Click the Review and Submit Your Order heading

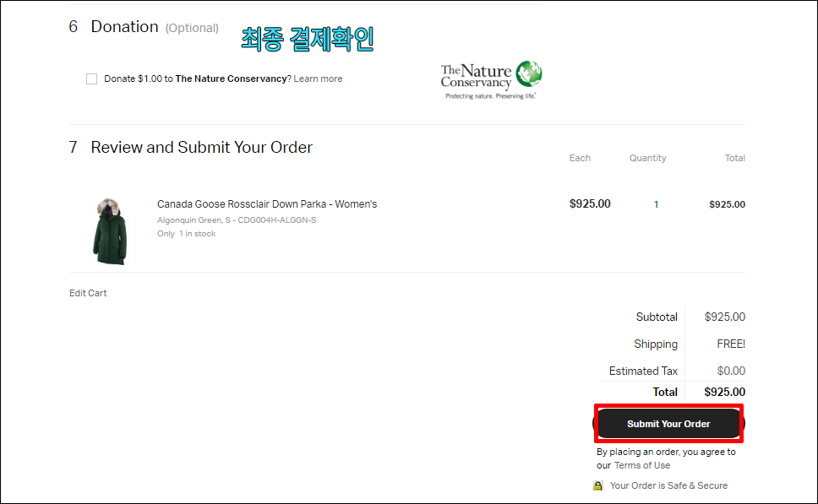click(x=201, y=148)
